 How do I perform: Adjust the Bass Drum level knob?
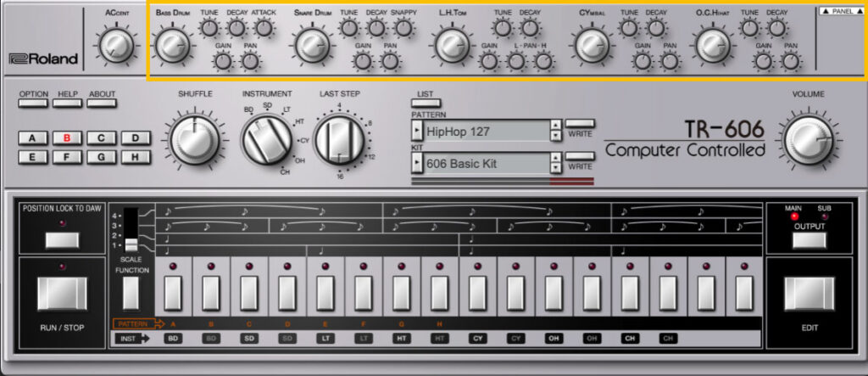[x=173, y=46]
